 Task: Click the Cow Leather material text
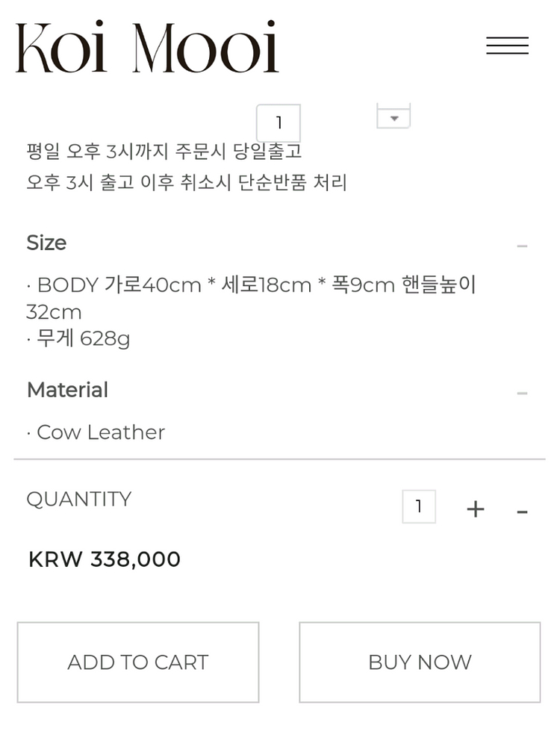(100, 432)
